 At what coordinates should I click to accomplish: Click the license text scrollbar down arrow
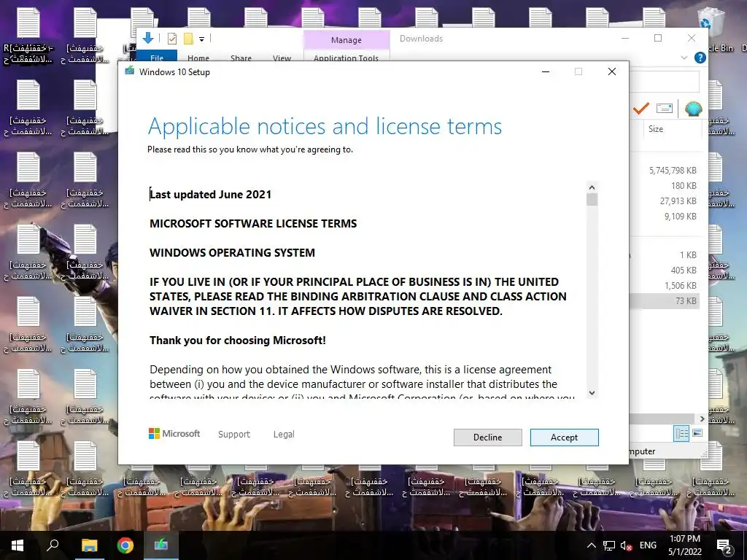click(592, 393)
